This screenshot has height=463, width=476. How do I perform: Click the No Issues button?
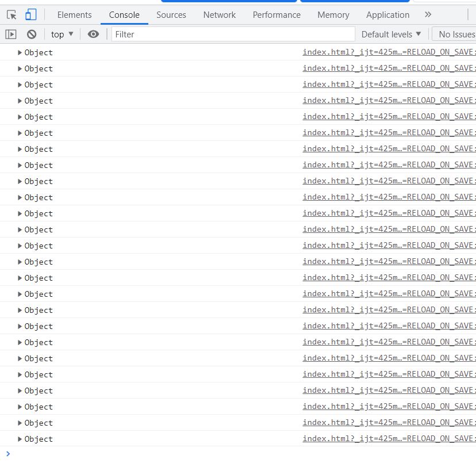click(x=454, y=35)
